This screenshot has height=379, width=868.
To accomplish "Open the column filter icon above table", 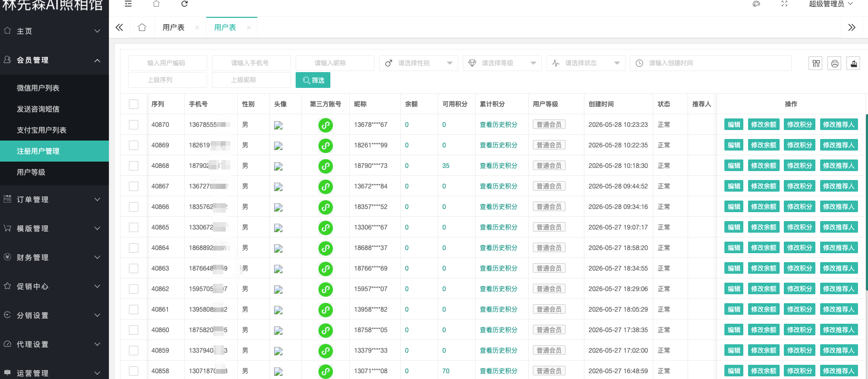I will [816, 63].
